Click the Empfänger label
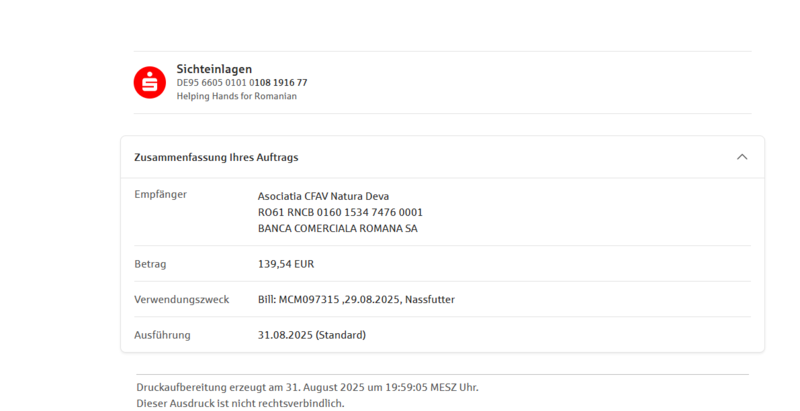Viewport: 800px width, 411px height. tap(160, 194)
